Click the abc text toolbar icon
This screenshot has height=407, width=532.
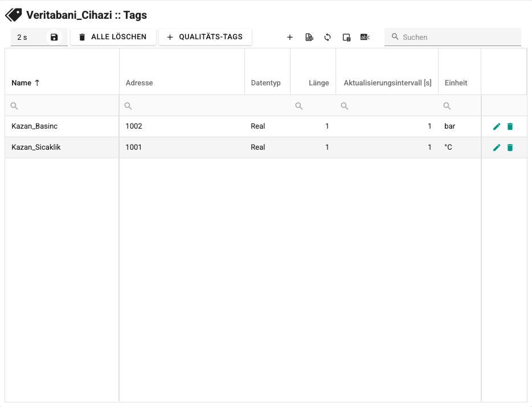[x=365, y=38]
